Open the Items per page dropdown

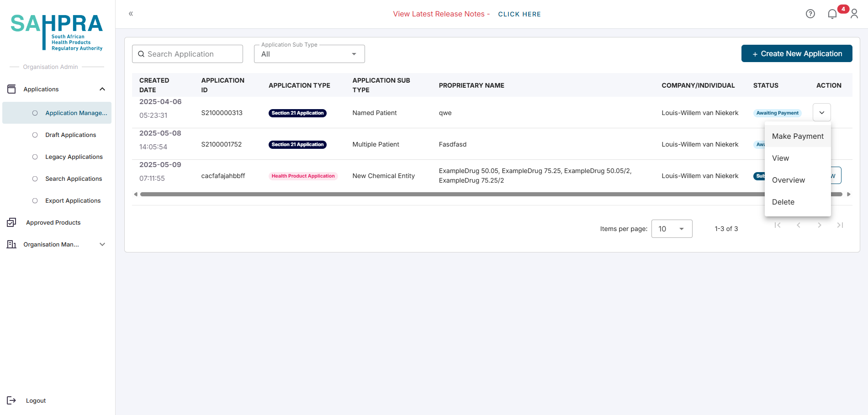pyautogui.click(x=672, y=229)
